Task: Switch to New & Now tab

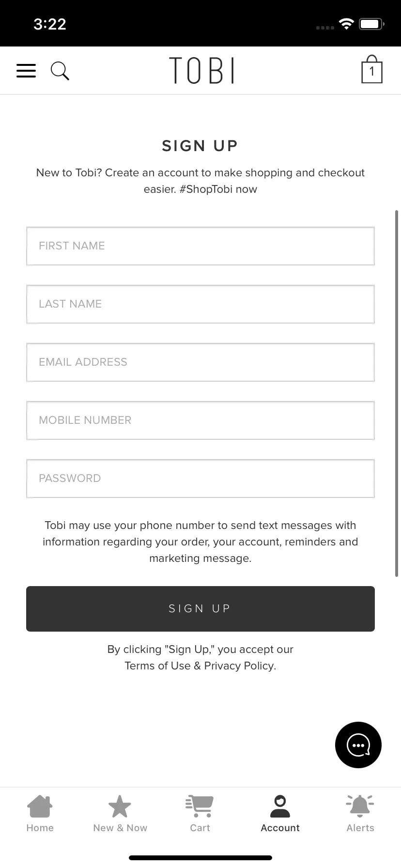Action: [120, 814]
